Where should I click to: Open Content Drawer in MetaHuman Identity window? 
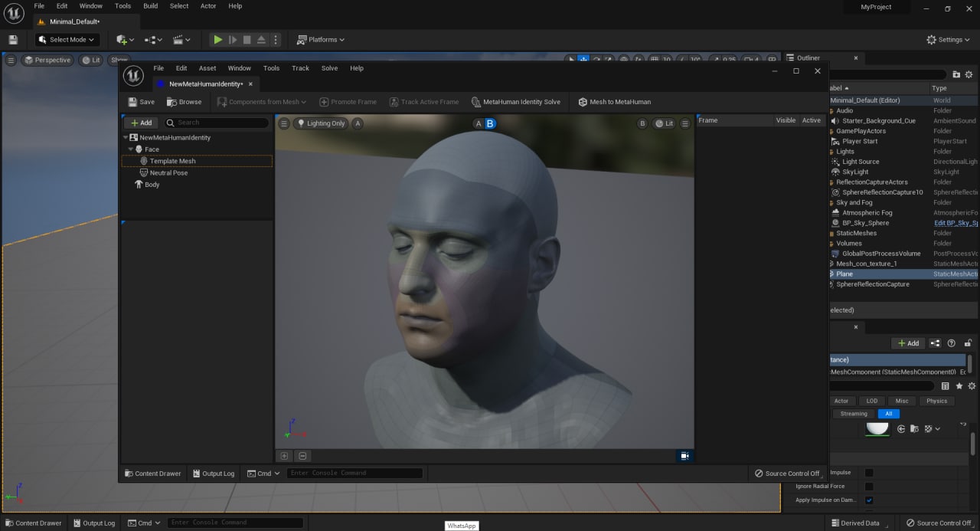point(152,474)
